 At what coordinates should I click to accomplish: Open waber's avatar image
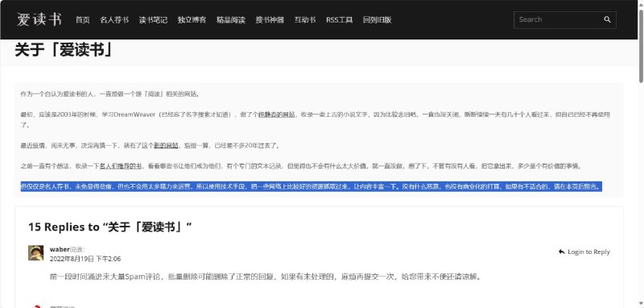(35, 253)
